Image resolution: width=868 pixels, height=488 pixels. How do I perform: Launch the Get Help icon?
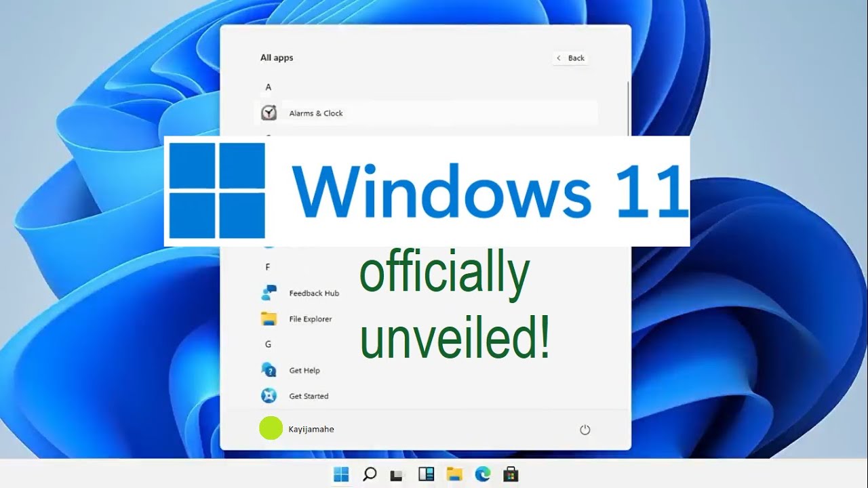(269, 370)
